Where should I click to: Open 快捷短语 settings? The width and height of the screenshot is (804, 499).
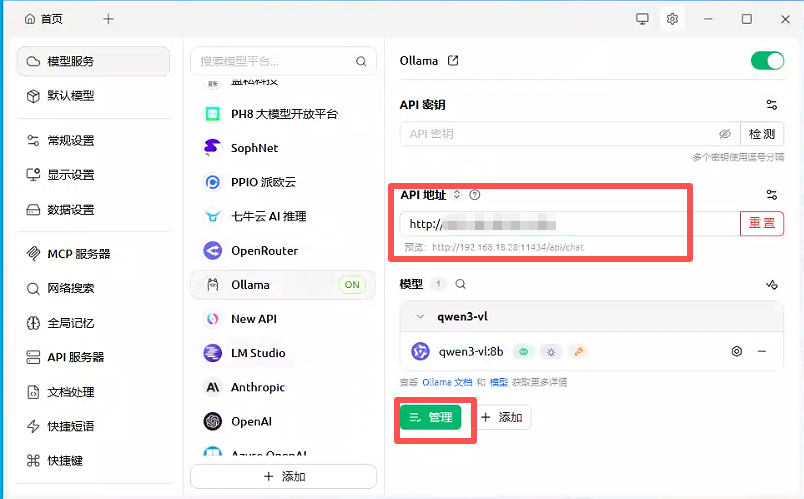93,426
